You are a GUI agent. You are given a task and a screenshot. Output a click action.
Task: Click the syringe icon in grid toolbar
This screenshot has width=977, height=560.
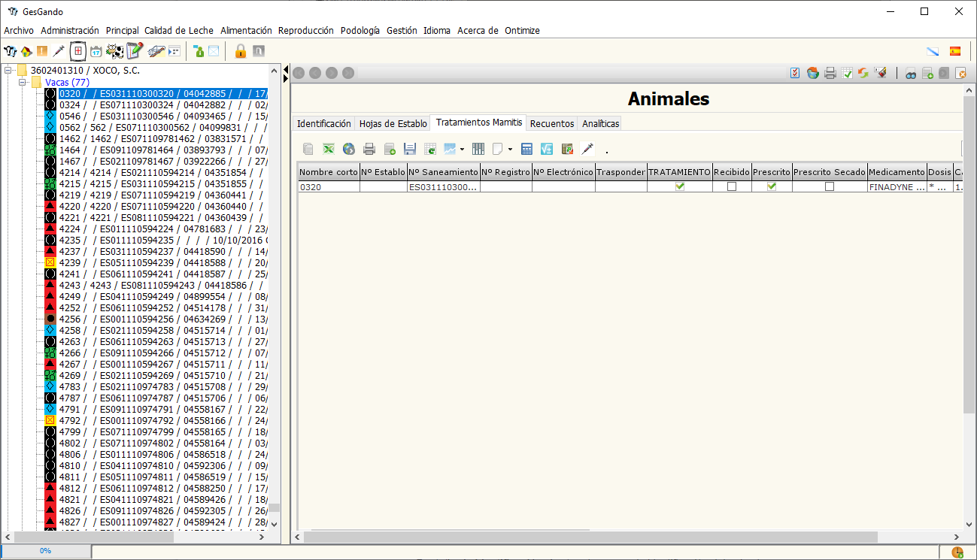[x=587, y=149]
